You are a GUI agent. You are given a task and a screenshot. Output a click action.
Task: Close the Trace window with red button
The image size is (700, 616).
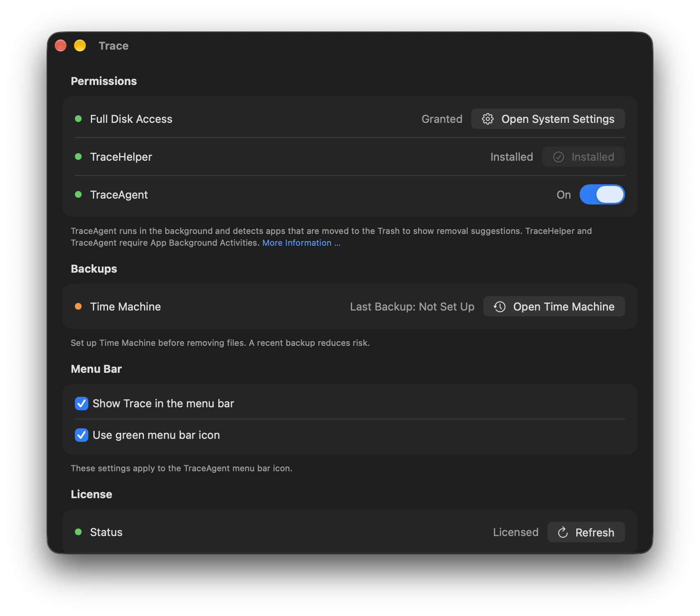pyautogui.click(x=61, y=45)
